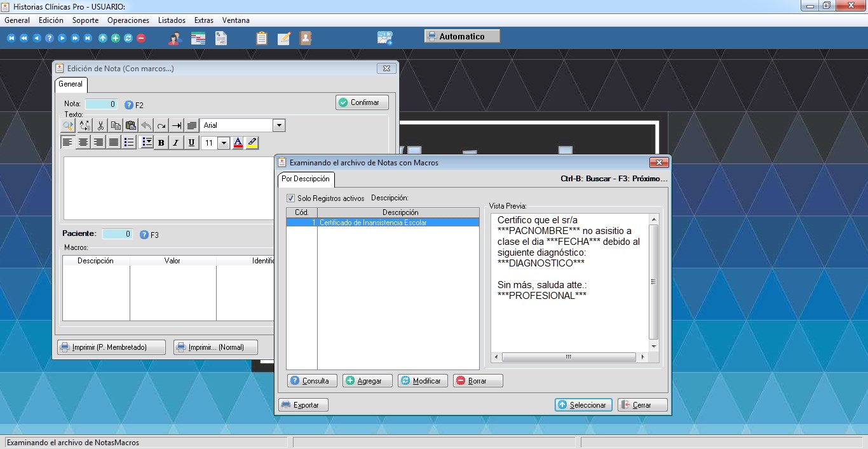Click the paste icon in text toolbar
The image size is (868, 449).
pos(131,126)
